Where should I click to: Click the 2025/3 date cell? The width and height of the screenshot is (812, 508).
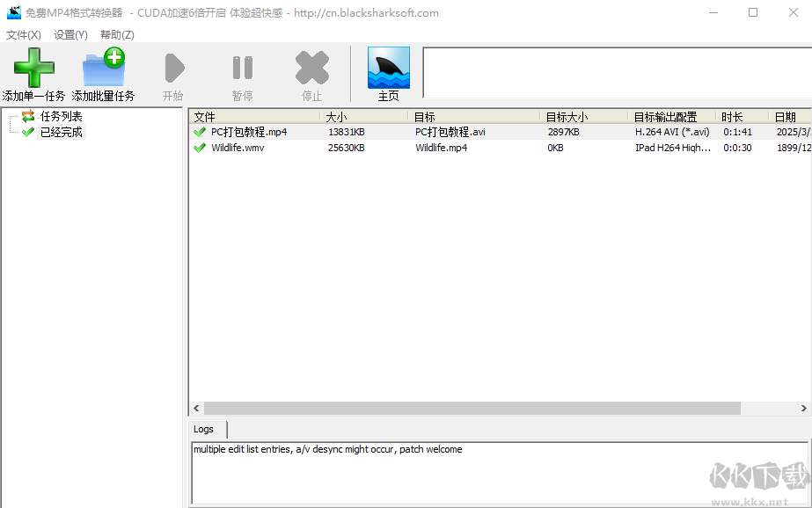click(794, 132)
